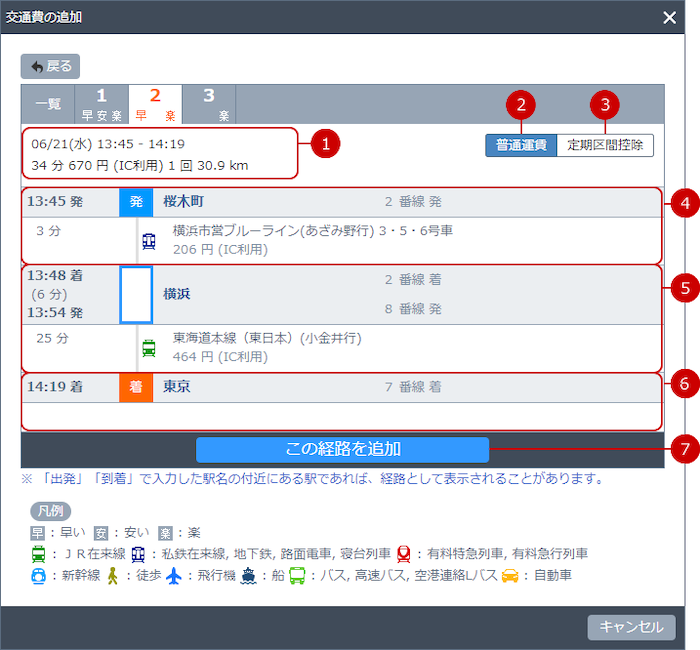
Task: Click the 13:48 着 time at 横浜
Action: (55, 275)
